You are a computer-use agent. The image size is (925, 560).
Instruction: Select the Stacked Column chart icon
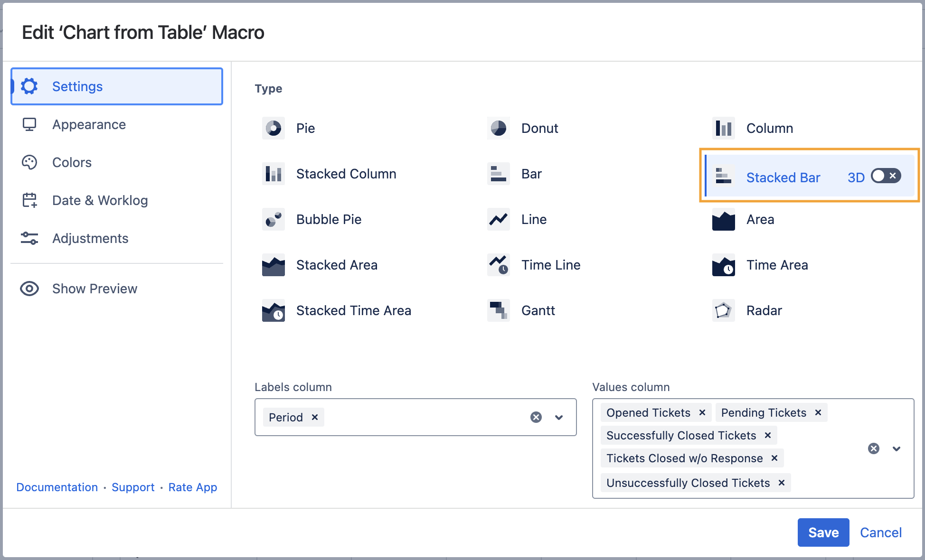pyautogui.click(x=274, y=174)
